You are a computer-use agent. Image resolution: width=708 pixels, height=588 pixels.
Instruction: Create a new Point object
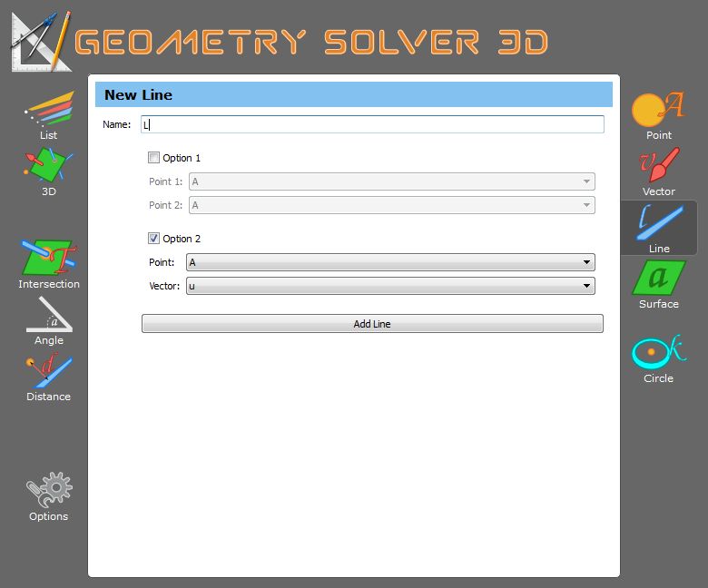tap(658, 115)
